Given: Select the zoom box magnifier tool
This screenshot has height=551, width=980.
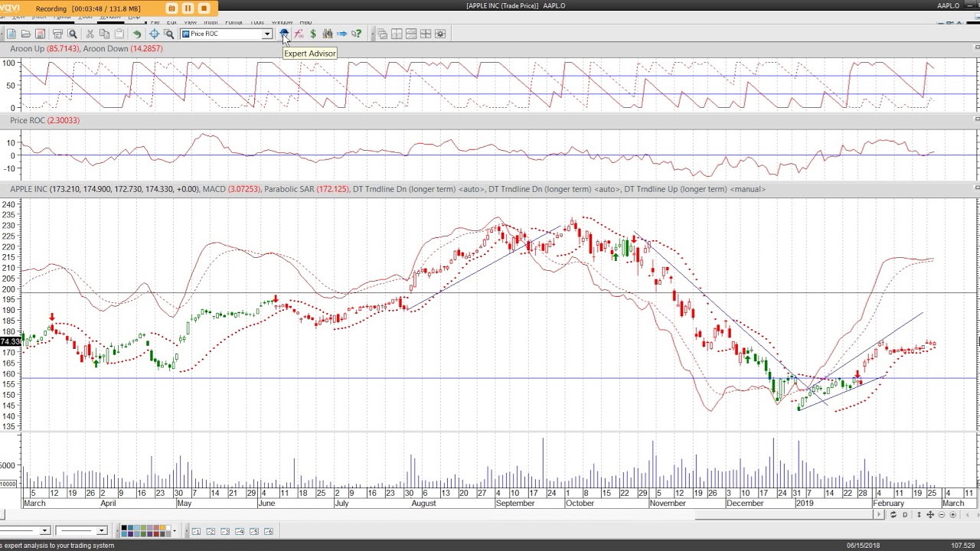Looking at the screenshot, I should coord(169,34).
